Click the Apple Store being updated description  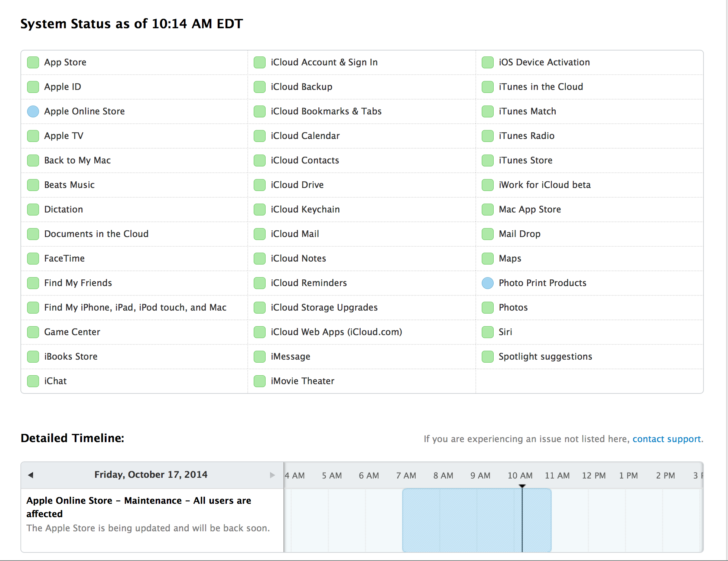(x=148, y=528)
